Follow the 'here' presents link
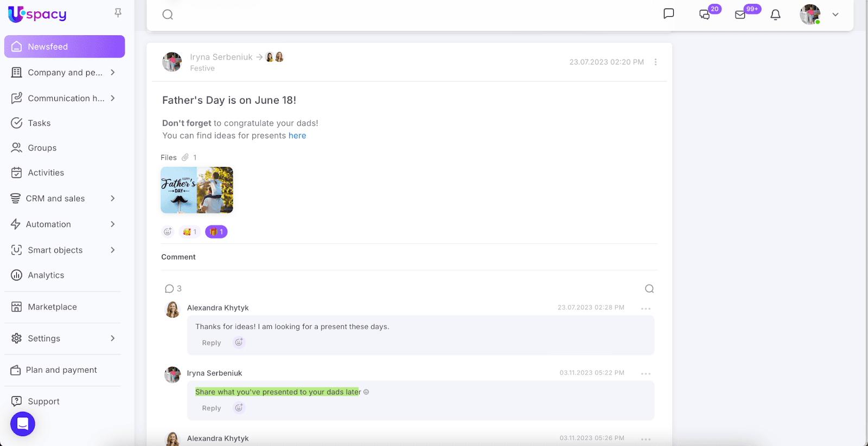This screenshot has width=868, height=446. click(297, 135)
